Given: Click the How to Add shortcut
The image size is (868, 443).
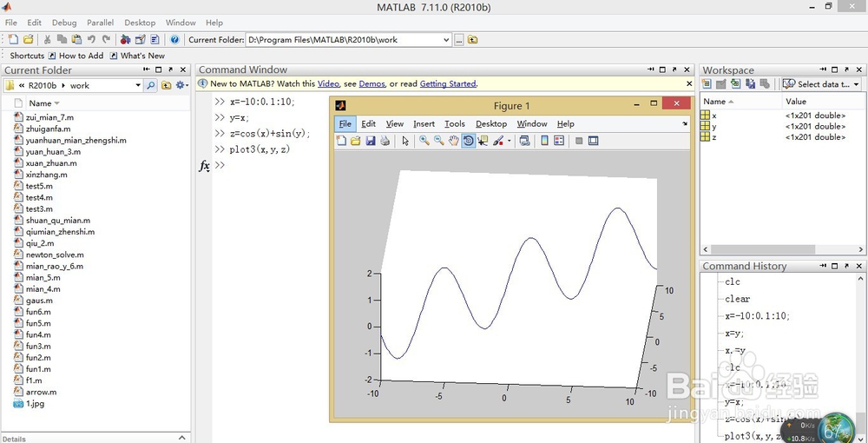Looking at the screenshot, I should (x=76, y=56).
